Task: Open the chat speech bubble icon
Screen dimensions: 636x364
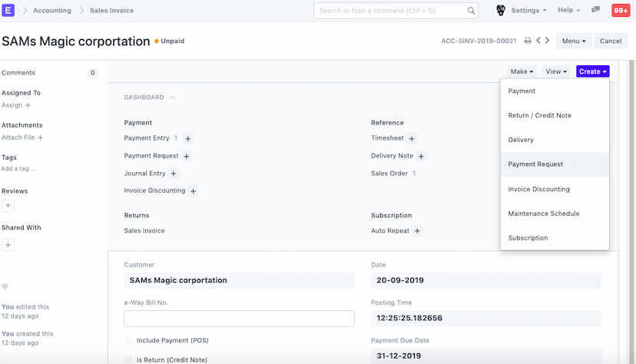Action: (x=596, y=10)
